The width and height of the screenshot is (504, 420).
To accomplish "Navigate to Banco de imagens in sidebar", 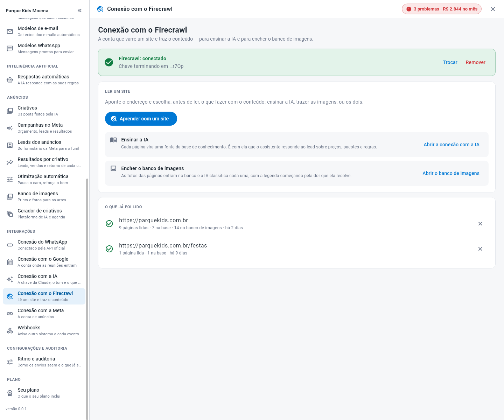I will pyautogui.click(x=44, y=197).
